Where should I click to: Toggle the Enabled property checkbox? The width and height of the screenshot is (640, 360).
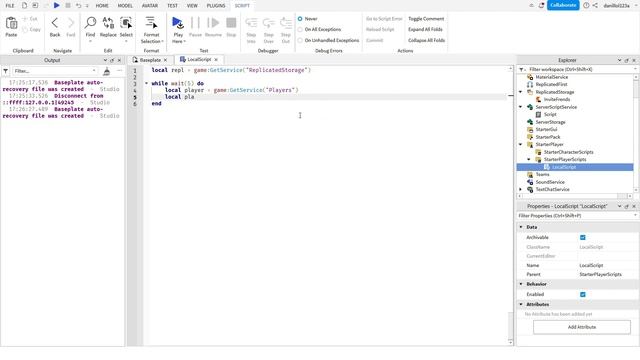(x=583, y=294)
